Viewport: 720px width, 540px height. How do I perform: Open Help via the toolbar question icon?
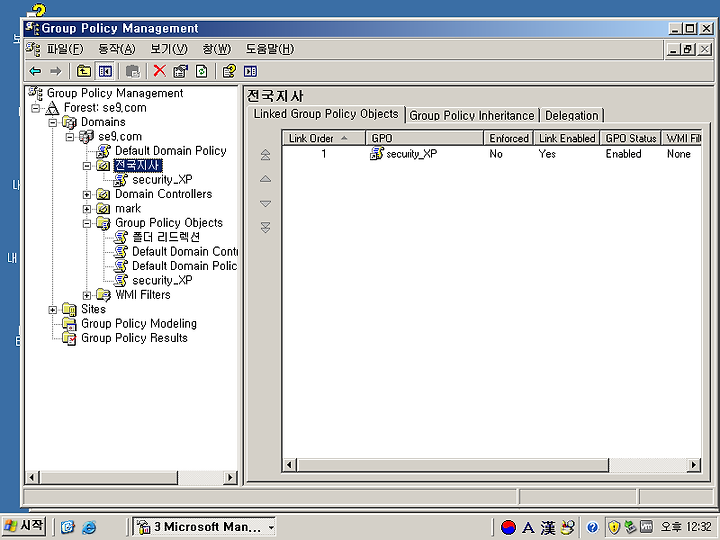pos(229,71)
